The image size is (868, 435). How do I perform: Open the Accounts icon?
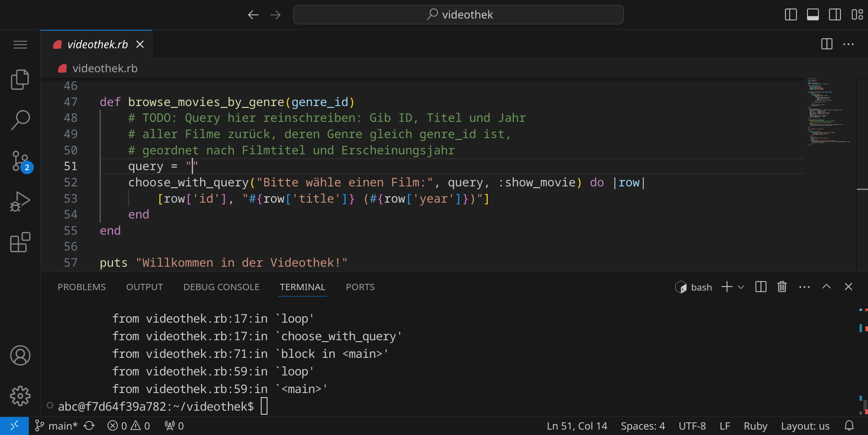click(x=20, y=356)
